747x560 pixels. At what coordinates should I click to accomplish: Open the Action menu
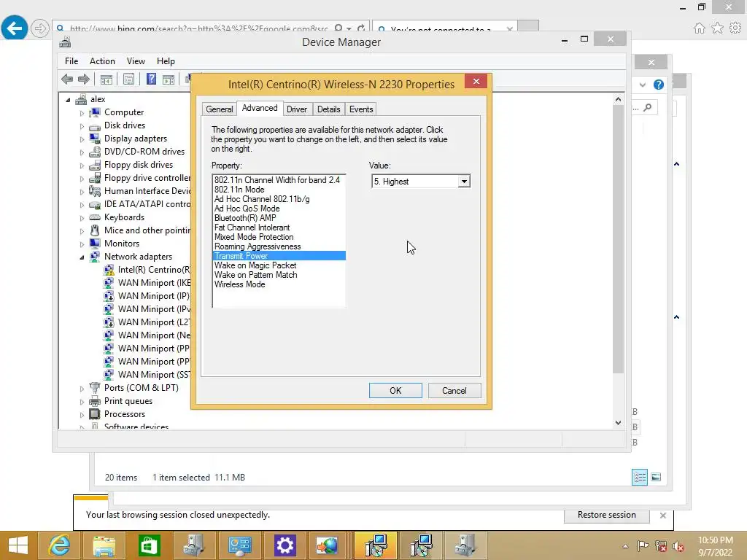pyautogui.click(x=102, y=61)
